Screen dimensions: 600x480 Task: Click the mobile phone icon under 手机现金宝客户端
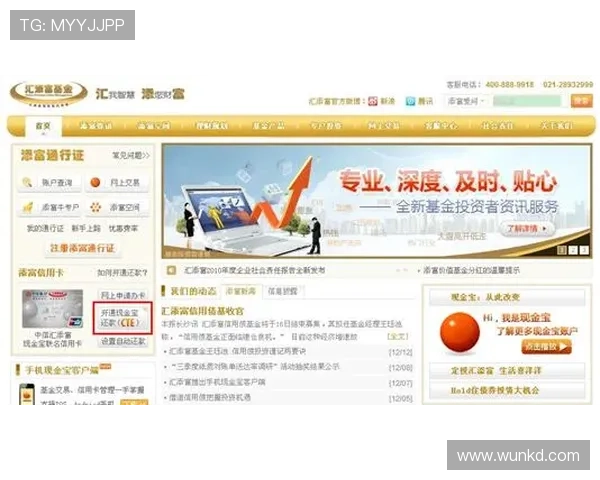[x=27, y=394]
